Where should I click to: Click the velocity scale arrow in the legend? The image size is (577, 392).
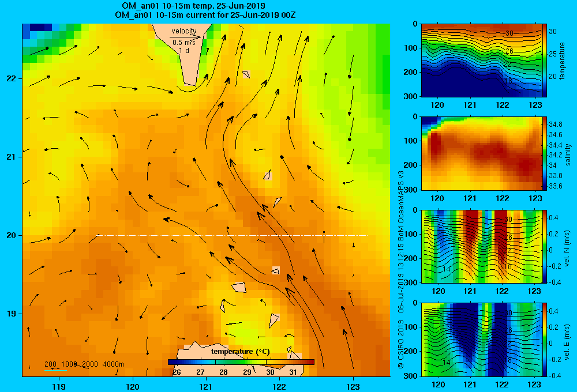(185, 37)
